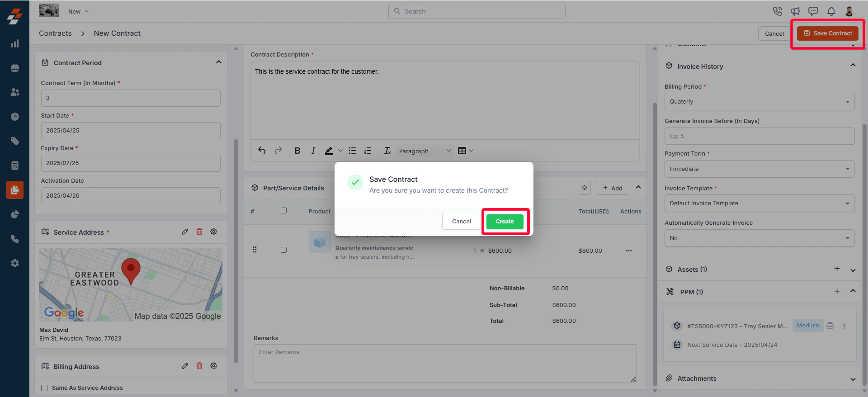Open the Invoice Template dropdown
The height and width of the screenshot is (397, 868).
[759, 203]
